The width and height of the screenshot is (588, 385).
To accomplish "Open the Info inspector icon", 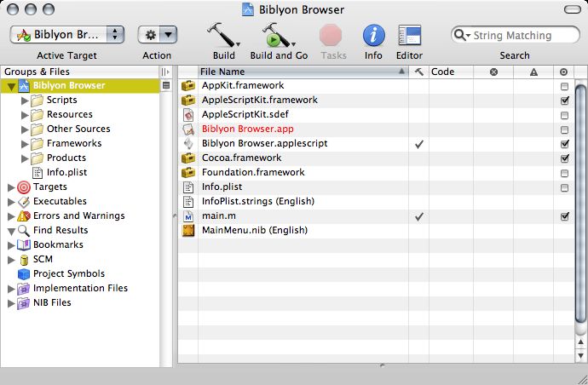I will (373, 36).
